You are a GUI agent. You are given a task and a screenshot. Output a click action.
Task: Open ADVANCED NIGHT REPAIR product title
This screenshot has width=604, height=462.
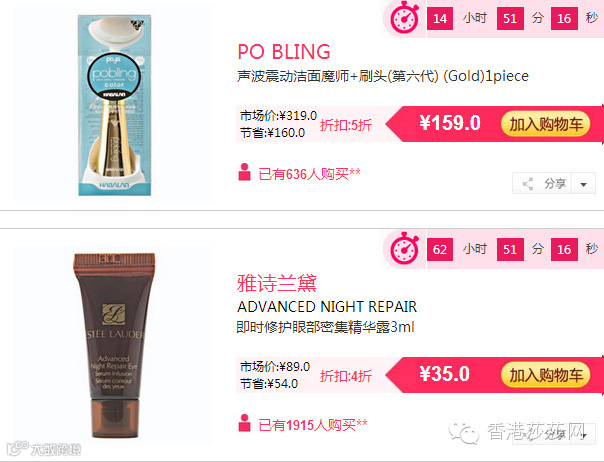[327, 307]
